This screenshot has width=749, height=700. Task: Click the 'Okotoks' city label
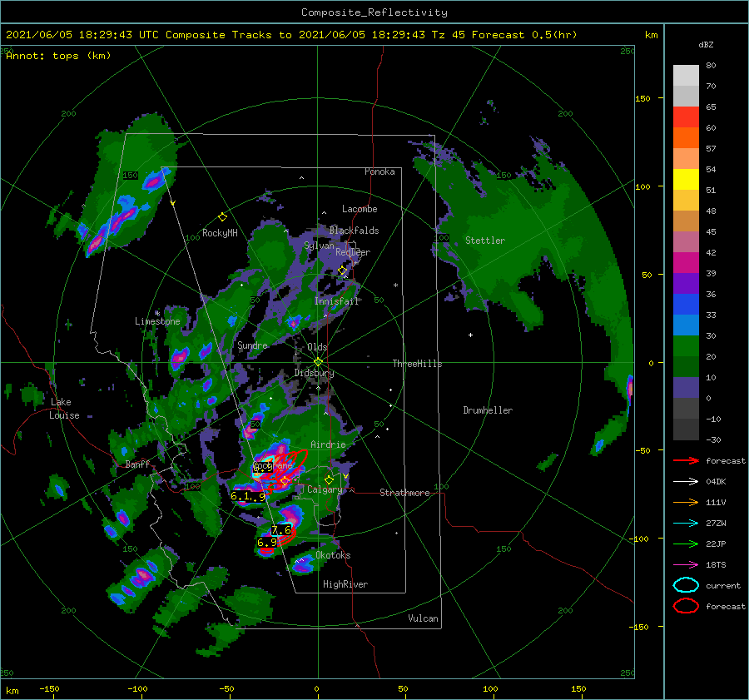[333, 555]
